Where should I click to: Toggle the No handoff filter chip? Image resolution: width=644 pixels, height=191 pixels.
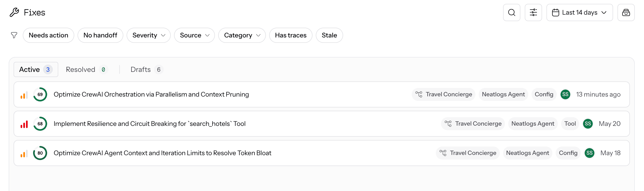click(100, 35)
